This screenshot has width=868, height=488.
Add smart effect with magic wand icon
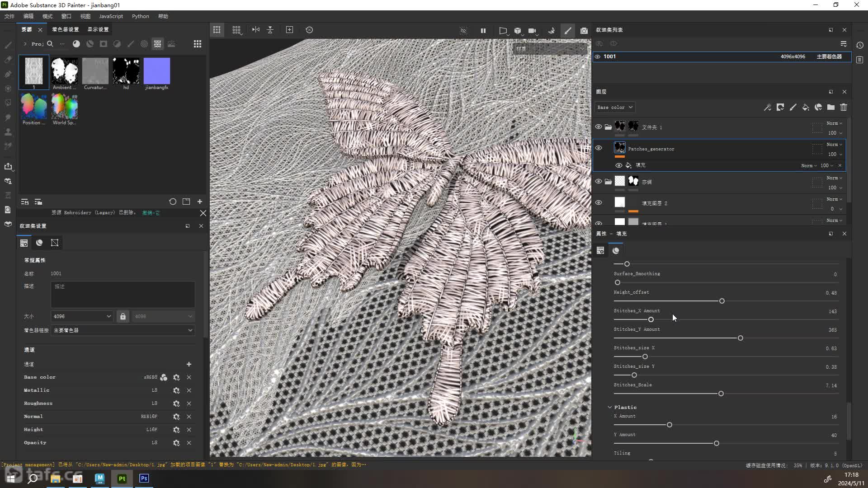point(767,107)
